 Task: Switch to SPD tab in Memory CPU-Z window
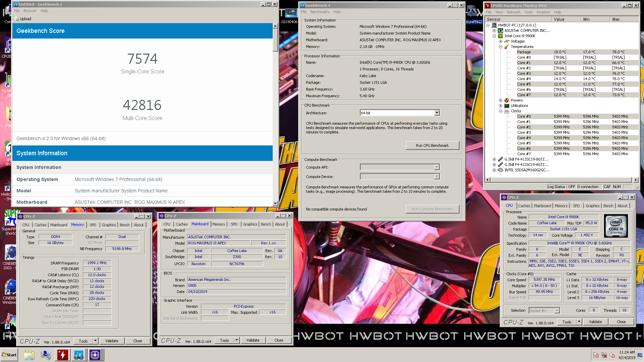coord(93,225)
